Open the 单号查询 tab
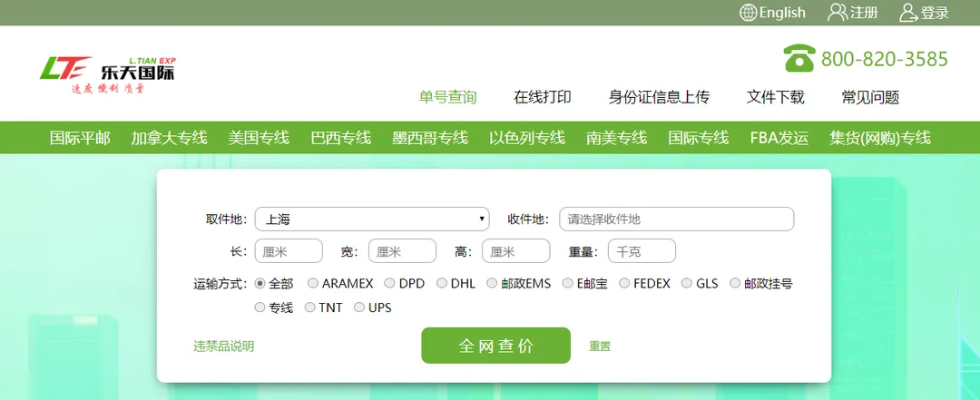 tap(447, 97)
